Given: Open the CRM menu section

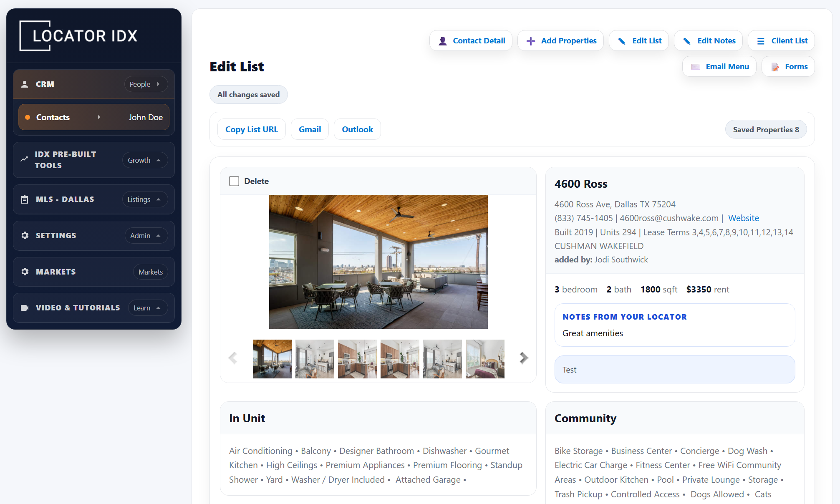Looking at the screenshot, I should tap(94, 84).
